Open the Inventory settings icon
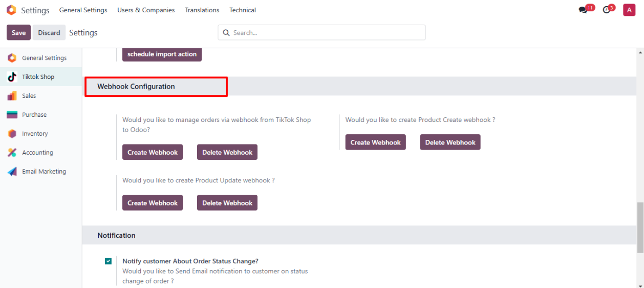 [x=12, y=134]
